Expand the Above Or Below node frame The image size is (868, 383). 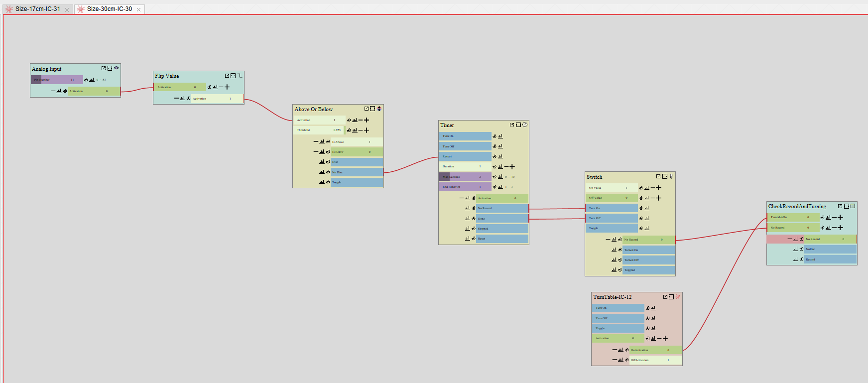(372, 109)
